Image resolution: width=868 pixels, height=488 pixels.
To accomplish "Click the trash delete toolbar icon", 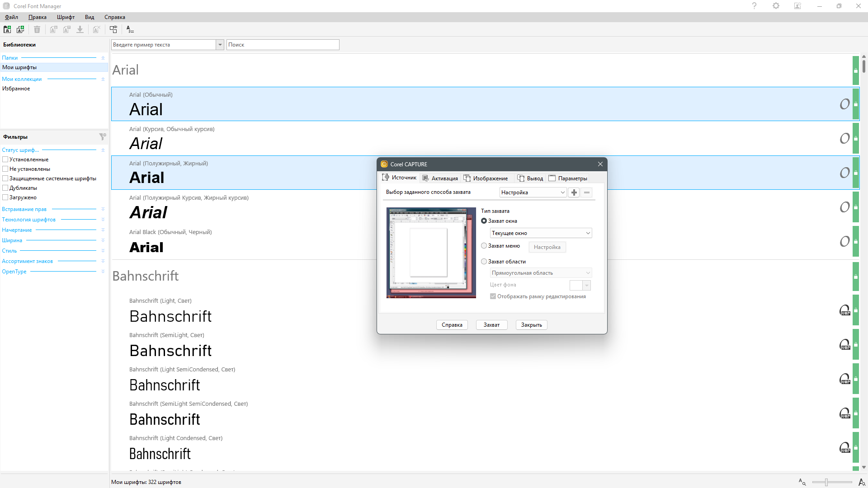I will (x=37, y=29).
